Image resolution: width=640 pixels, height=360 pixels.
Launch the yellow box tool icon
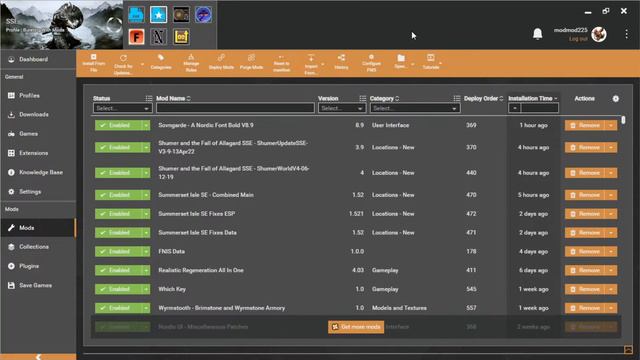click(x=181, y=37)
